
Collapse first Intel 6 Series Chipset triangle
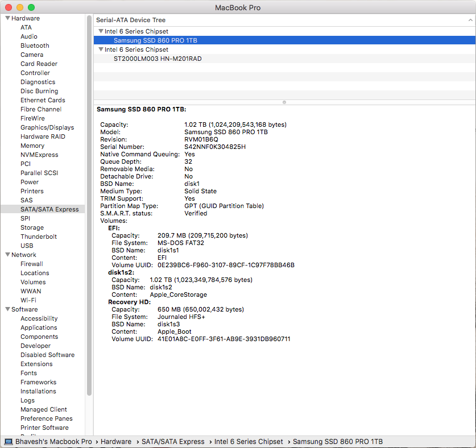click(101, 31)
